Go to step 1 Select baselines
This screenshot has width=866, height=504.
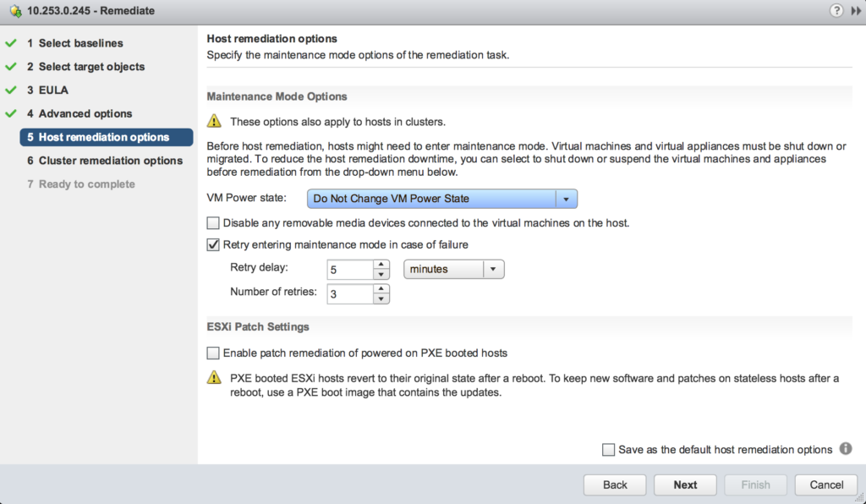(75, 43)
